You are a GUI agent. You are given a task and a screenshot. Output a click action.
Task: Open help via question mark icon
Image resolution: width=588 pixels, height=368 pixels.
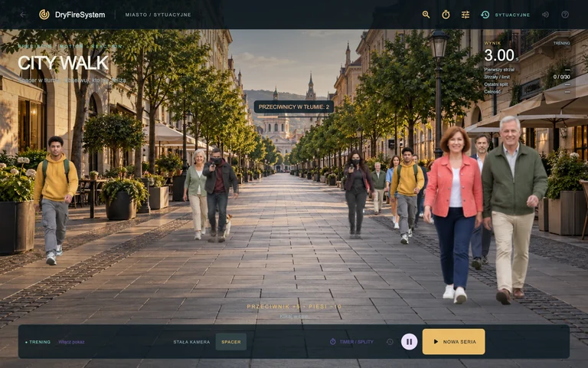click(x=565, y=15)
